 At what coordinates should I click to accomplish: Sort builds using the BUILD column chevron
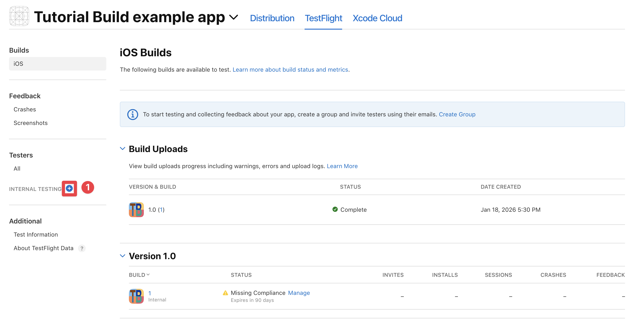pyautogui.click(x=149, y=275)
